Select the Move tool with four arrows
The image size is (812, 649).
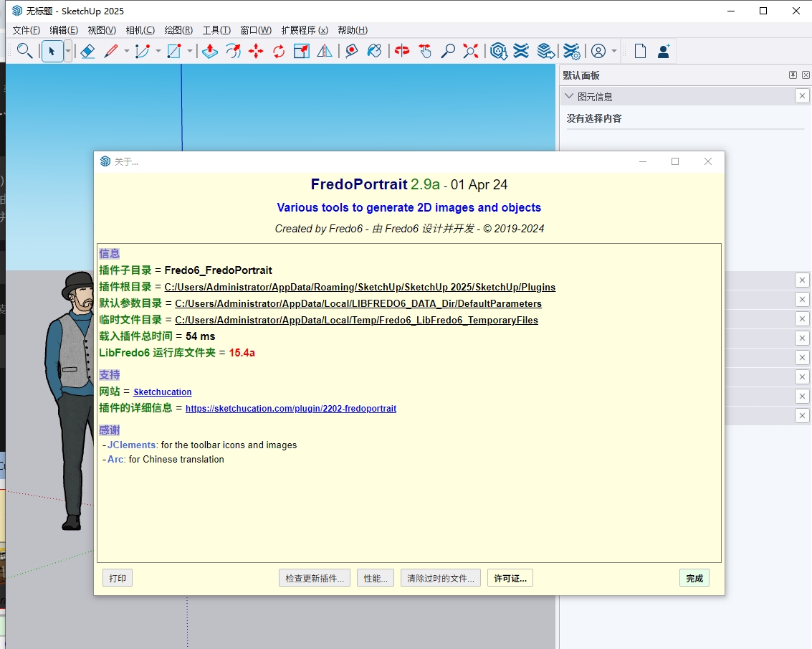(x=256, y=51)
